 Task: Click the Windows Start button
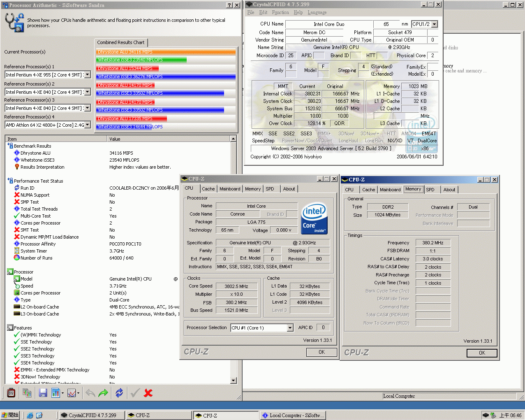(x=10, y=415)
